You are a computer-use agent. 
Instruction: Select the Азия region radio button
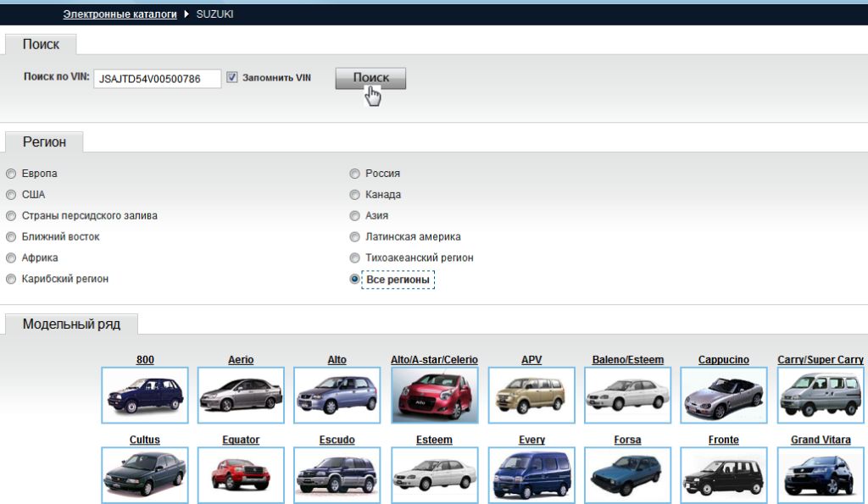[x=355, y=216]
